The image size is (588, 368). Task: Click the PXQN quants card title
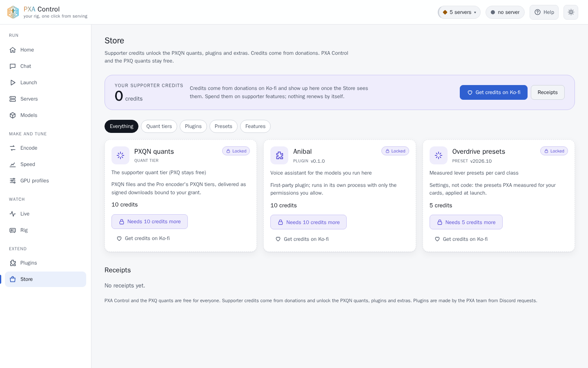154,151
